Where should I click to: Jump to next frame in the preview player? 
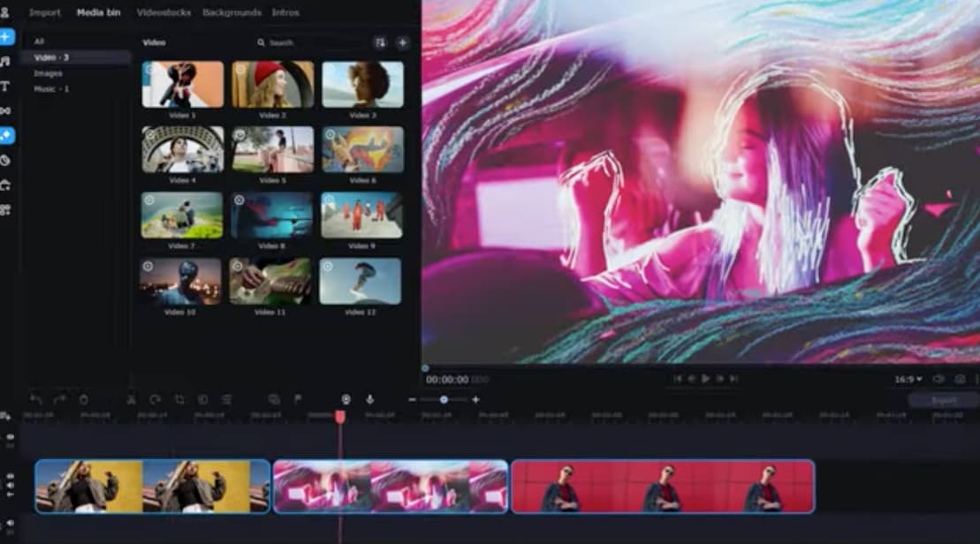pos(720,377)
